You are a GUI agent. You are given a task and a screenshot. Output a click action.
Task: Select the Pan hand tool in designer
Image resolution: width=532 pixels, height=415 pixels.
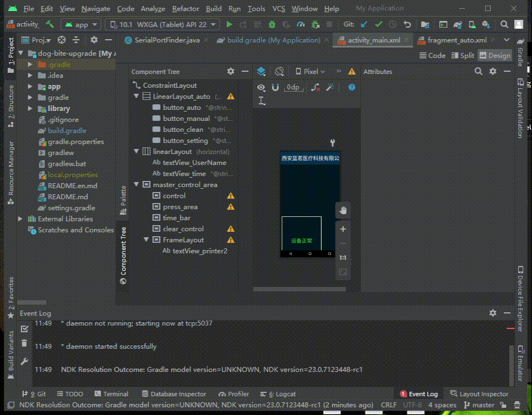coord(343,210)
